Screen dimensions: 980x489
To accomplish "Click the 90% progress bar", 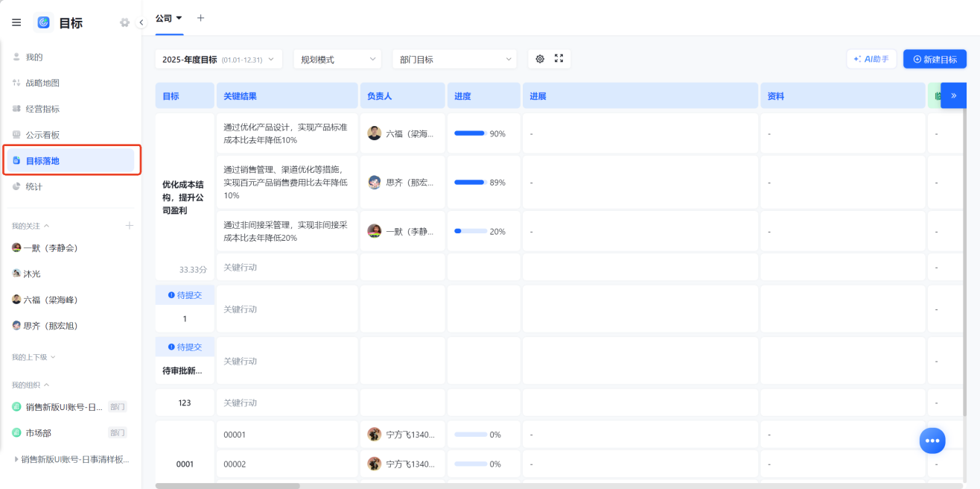I will [471, 133].
